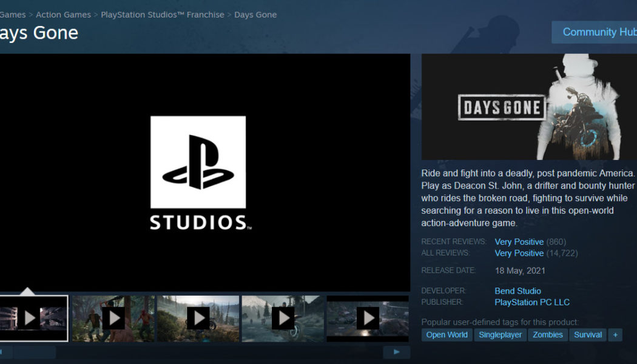Image resolution: width=637 pixels, height=364 pixels.
Task: View recent reviews rated Very Positive
Action: click(x=519, y=241)
